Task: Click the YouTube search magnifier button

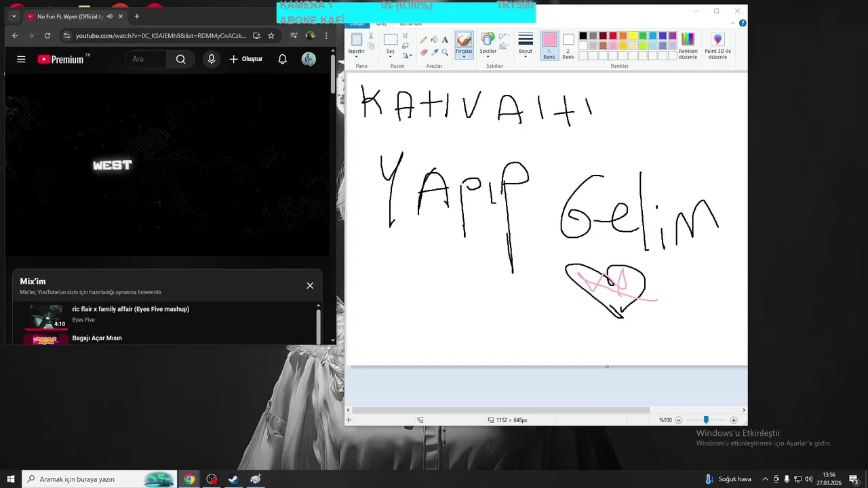Action: point(180,59)
